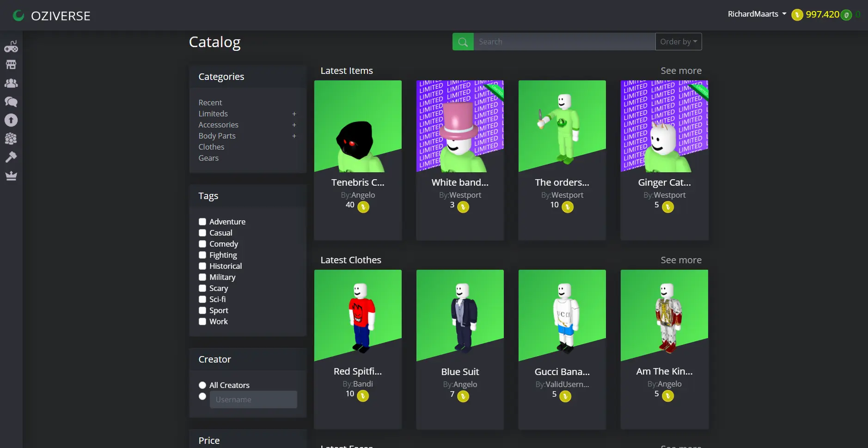Click See more next to Latest Items

click(x=681, y=70)
